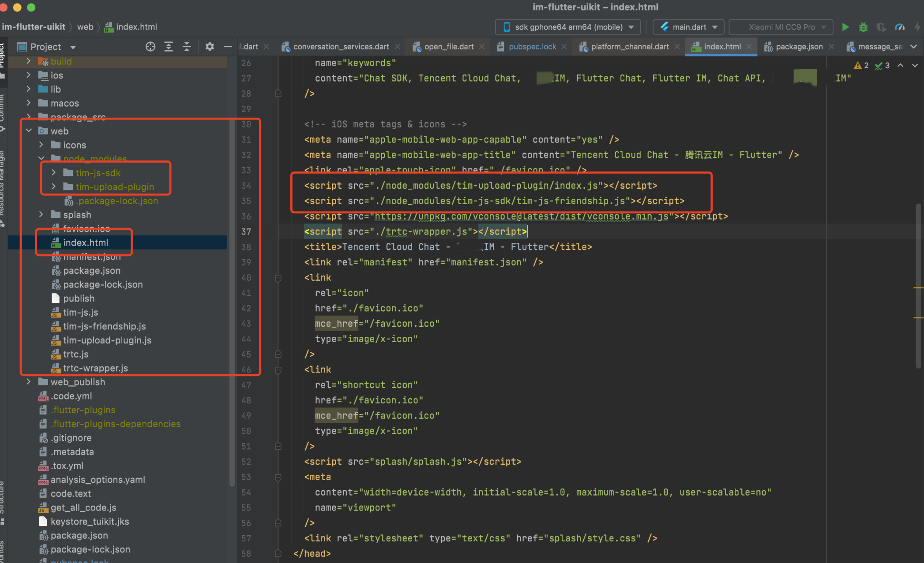Screen dimensions: 924x563
Task: Select trtc-wrapper.js in project tree
Action: click(95, 368)
